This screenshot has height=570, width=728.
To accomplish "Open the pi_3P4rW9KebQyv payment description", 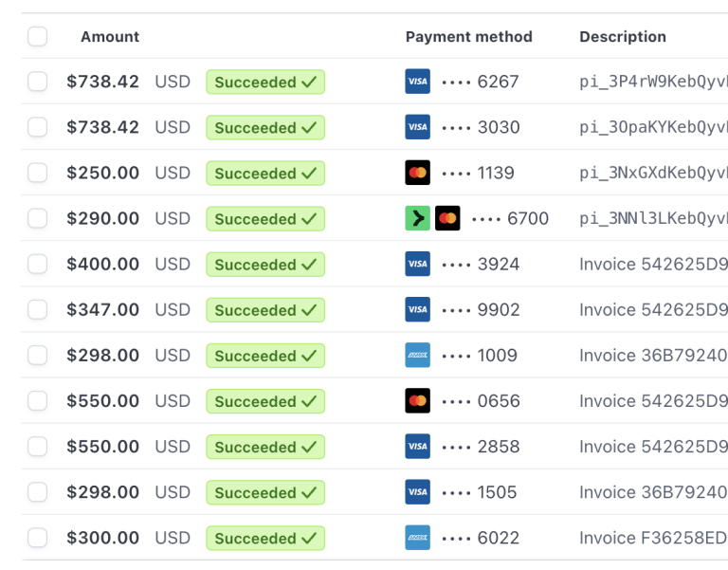I will point(653,82).
